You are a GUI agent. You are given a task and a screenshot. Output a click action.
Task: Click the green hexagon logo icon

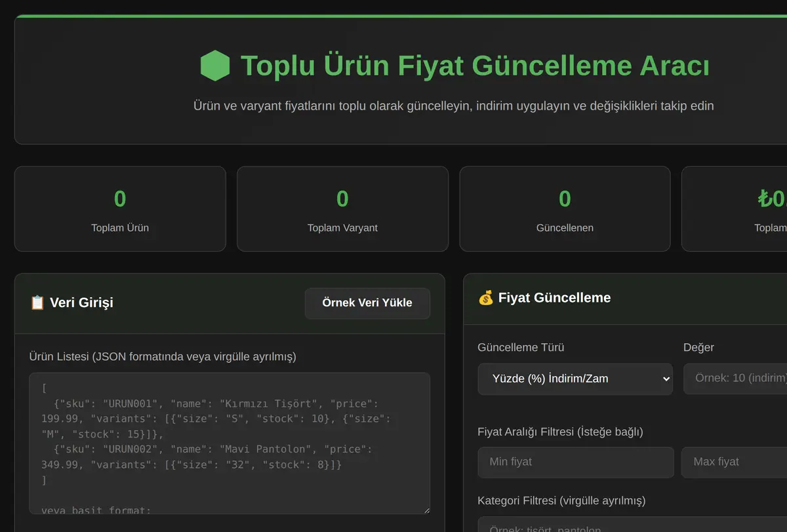tap(215, 66)
